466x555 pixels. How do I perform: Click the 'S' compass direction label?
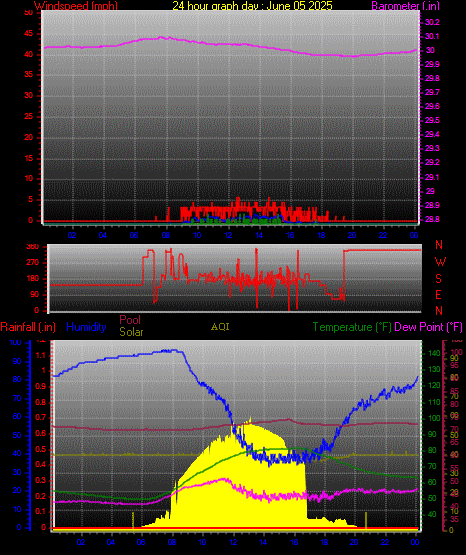click(438, 279)
